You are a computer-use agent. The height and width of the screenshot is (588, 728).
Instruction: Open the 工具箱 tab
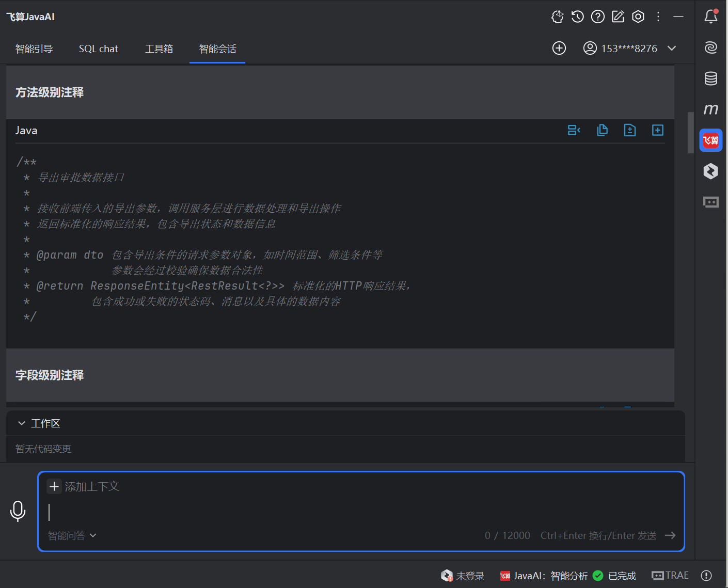(159, 49)
